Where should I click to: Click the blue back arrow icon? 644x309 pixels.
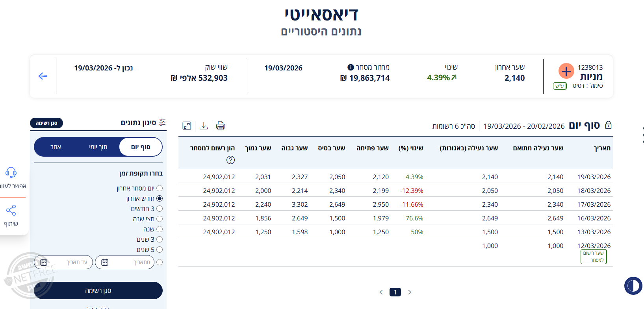[x=43, y=76]
